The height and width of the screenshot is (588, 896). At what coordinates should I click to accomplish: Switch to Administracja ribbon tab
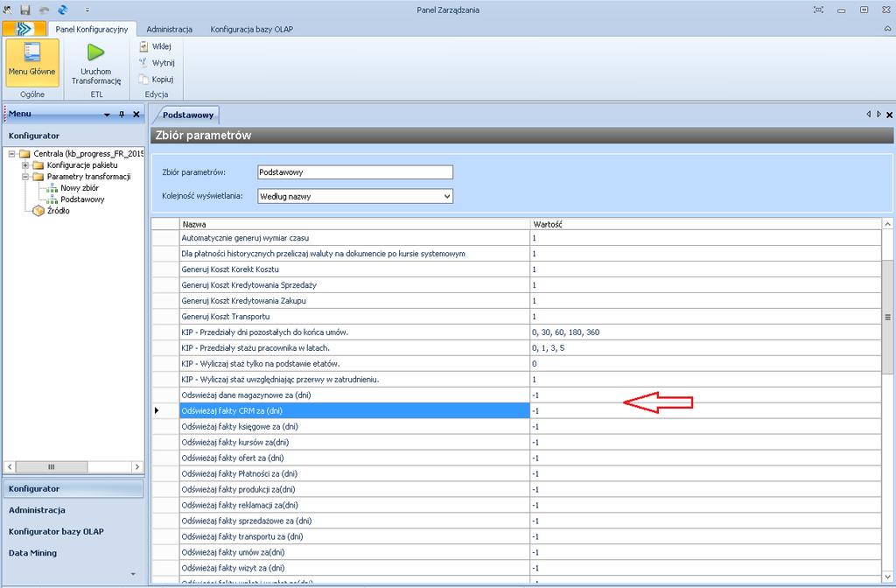pyautogui.click(x=169, y=29)
